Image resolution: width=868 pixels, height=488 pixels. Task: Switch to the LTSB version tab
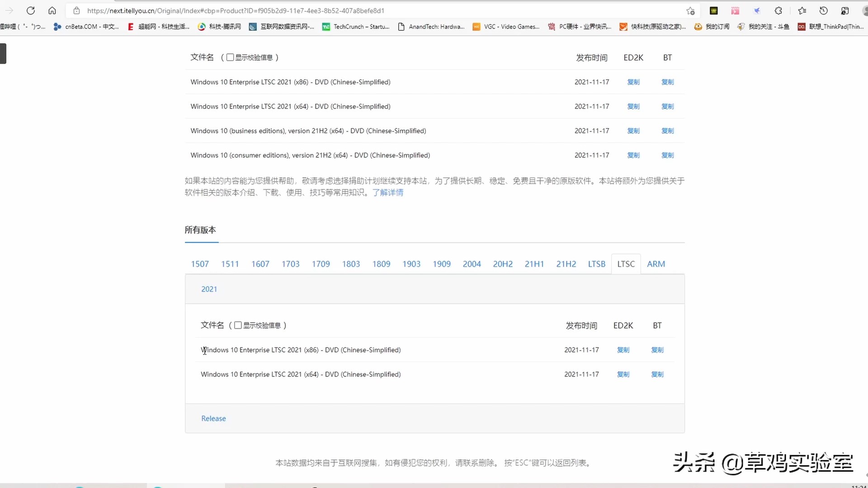[596, 263]
